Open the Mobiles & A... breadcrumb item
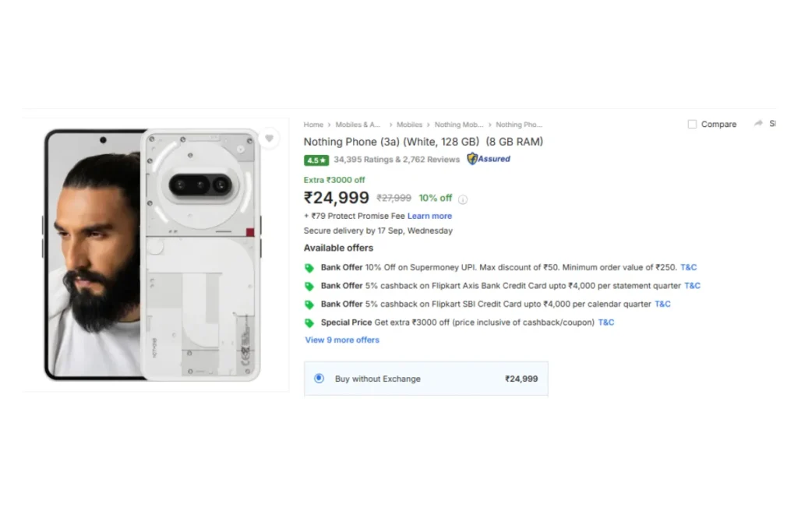Viewport: 798px width, 532px height. [358, 125]
